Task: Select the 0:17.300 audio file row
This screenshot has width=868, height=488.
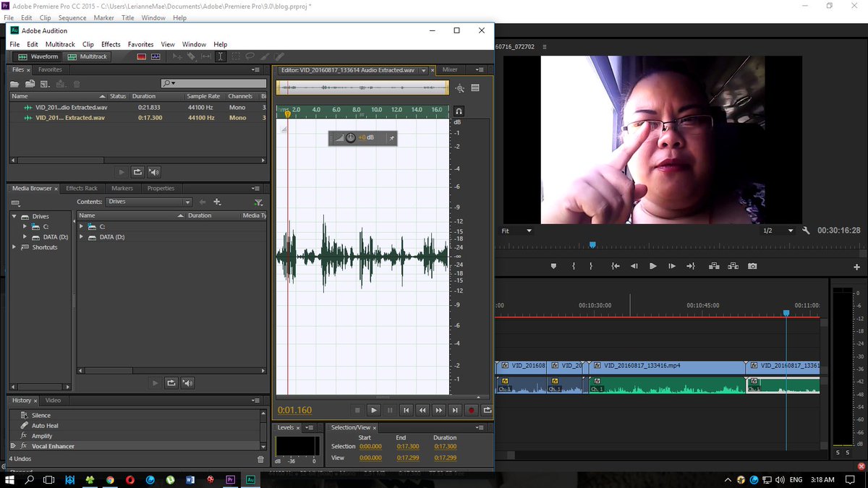Action: (x=137, y=117)
